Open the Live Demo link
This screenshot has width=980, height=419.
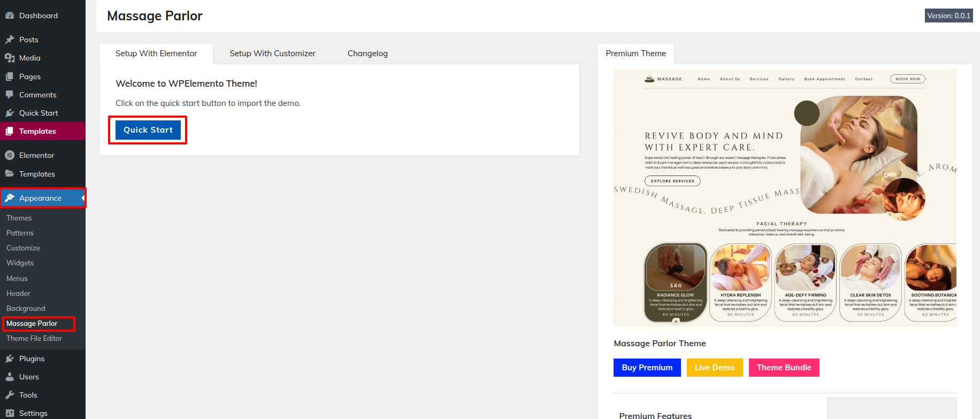(714, 368)
